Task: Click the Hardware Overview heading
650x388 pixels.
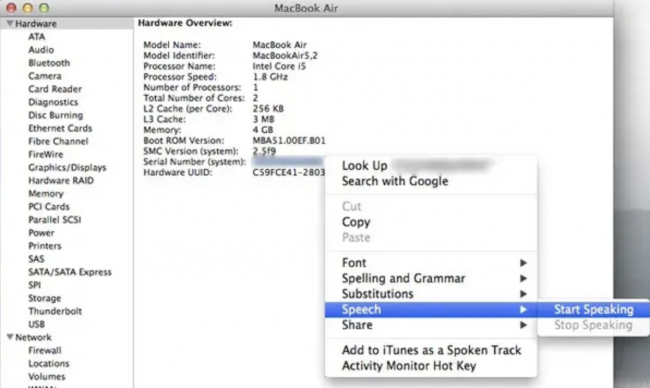Action: click(x=185, y=23)
